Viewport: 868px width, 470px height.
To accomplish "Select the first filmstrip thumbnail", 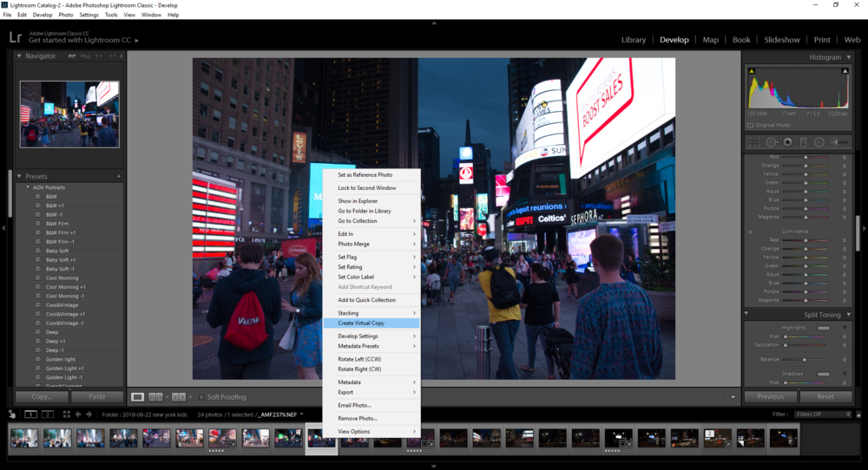I will 24,438.
